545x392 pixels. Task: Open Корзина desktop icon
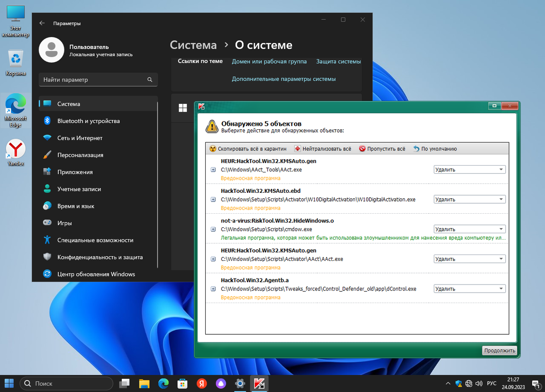click(x=15, y=63)
